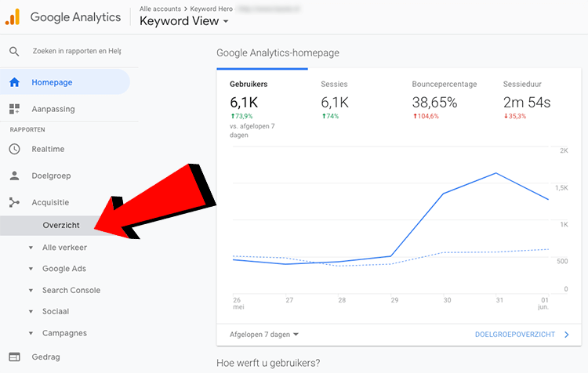Click the Acquisitie branching icon
Screen dimensions: 588x373
[14, 202]
